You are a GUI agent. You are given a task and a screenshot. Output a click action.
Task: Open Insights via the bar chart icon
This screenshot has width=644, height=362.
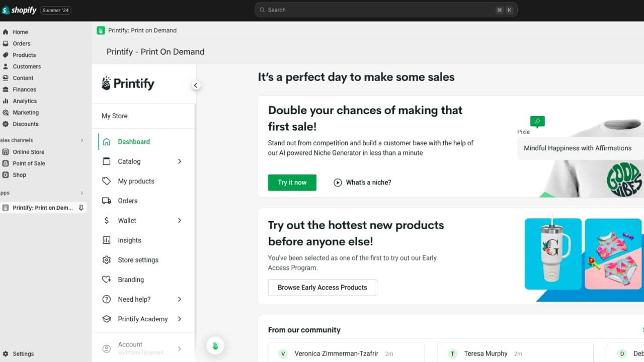pos(106,240)
